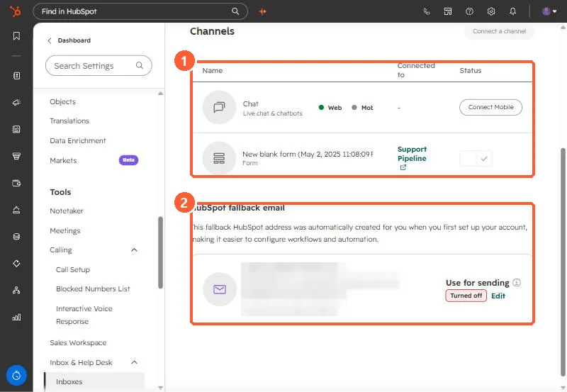
Task: Click the Search Settings input field
Action: click(99, 65)
